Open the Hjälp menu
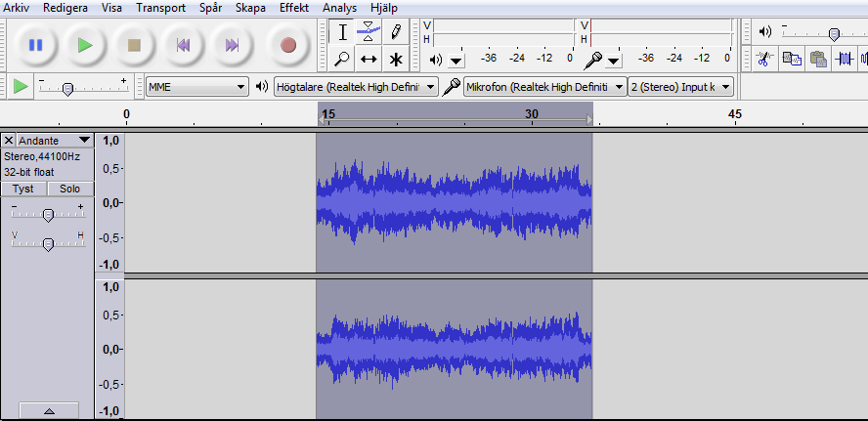The width and height of the screenshot is (868, 421). coord(383,8)
